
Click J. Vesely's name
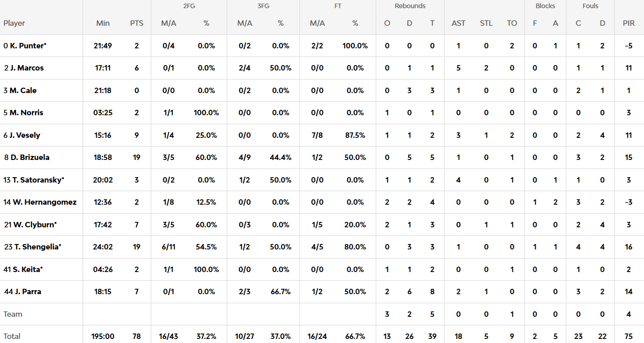(24, 135)
